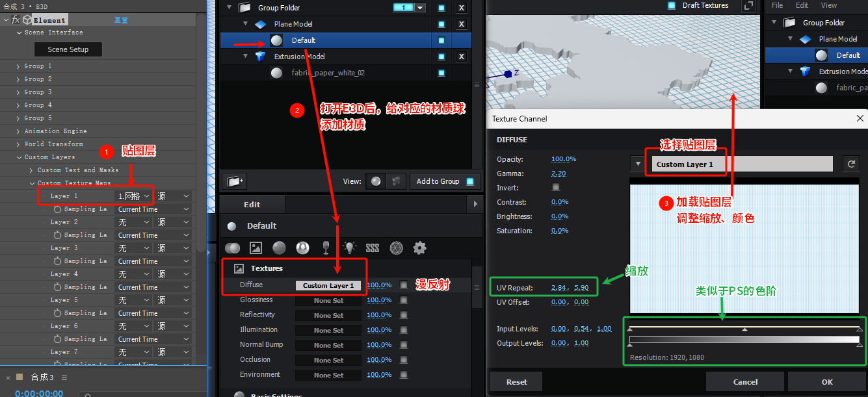The width and height of the screenshot is (868, 397).
Task: Open the chrome sphere reflection icon
Action: [x=302, y=248]
